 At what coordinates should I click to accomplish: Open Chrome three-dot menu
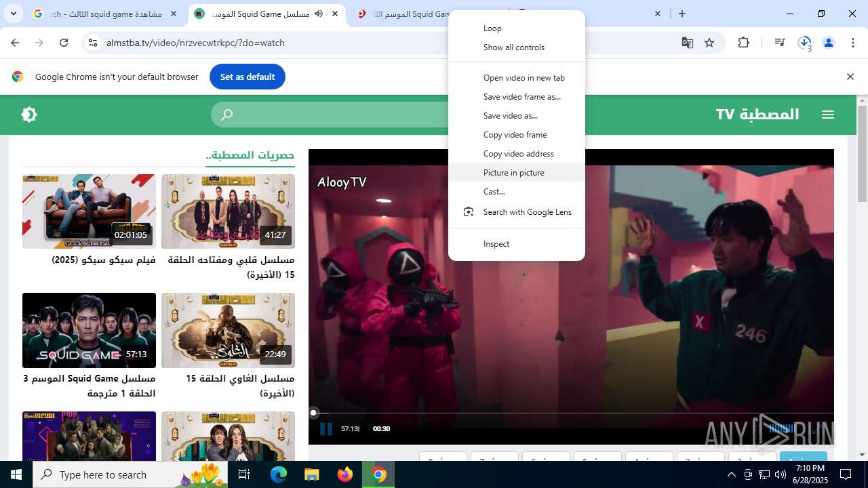point(852,43)
